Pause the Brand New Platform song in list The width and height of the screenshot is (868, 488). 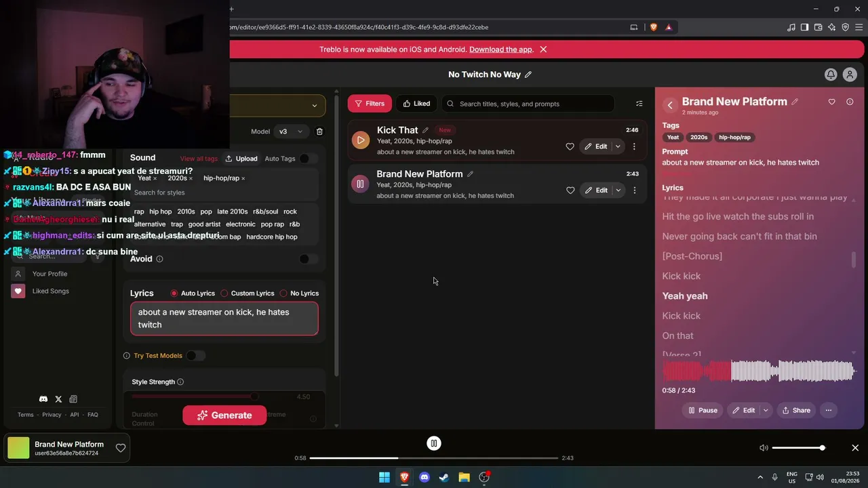(x=360, y=184)
